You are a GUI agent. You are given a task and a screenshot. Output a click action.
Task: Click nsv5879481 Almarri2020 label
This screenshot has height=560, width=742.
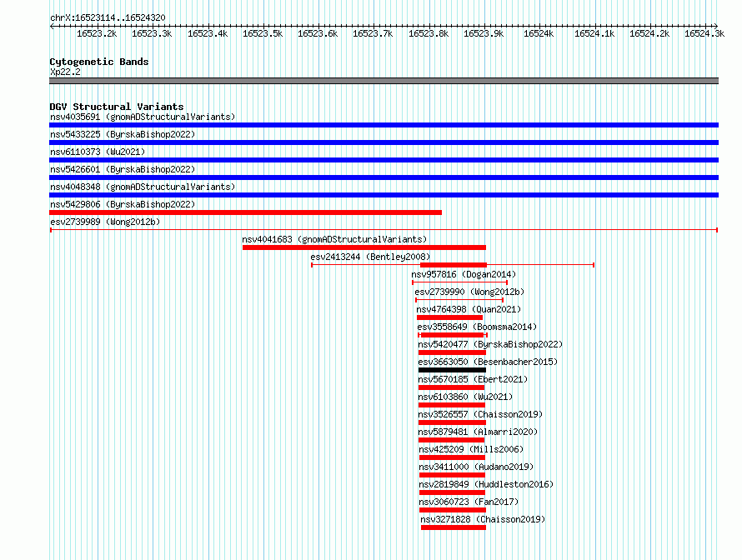pos(478,432)
